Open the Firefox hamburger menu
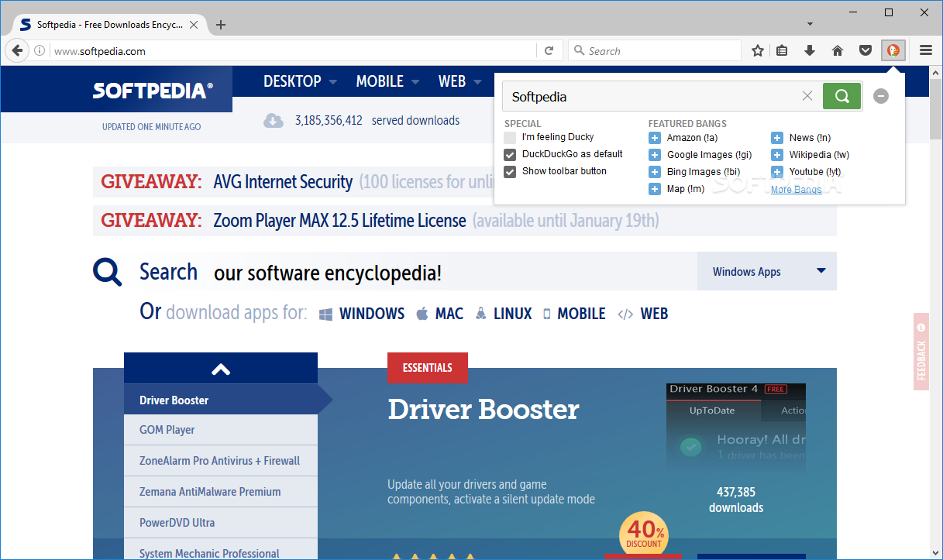The width and height of the screenshot is (943, 560). pyautogui.click(x=926, y=50)
